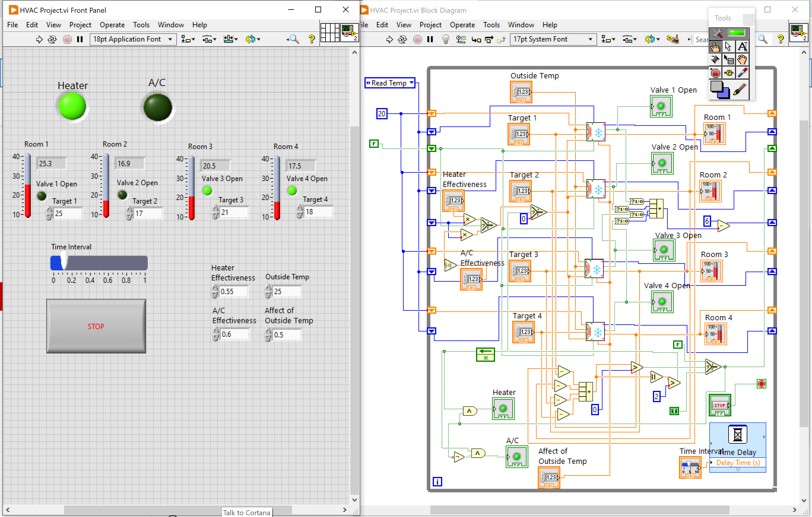Image resolution: width=812 pixels, height=517 pixels.
Task: Select the Set/Clear Breakpoint tool
Action: (x=715, y=73)
